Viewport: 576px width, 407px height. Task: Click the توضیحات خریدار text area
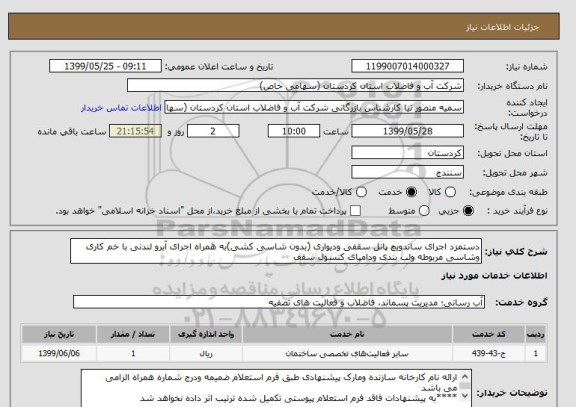(x=276, y=388)
